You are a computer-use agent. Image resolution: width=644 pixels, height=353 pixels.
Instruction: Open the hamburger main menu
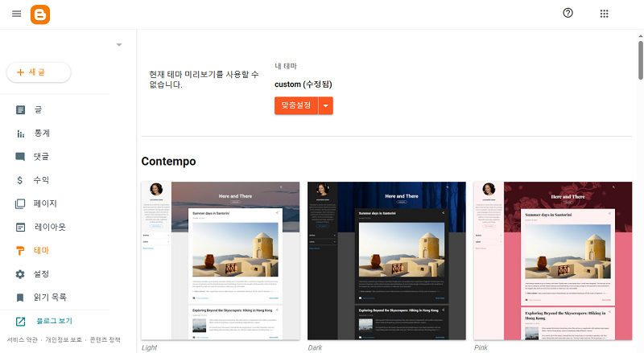tap(16, 14)
